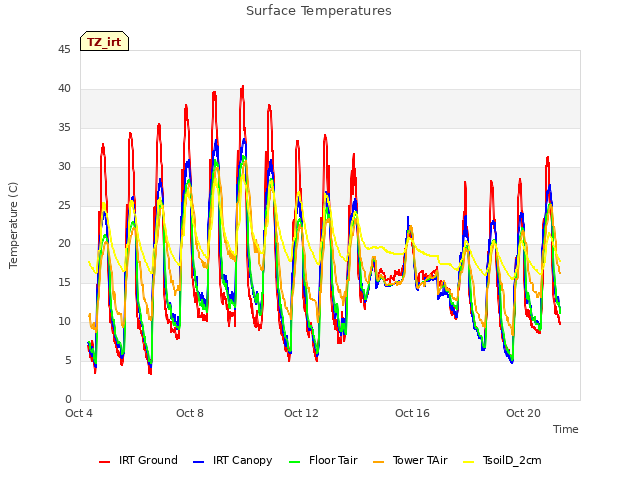Click the Oct 20 x-axis tick label
This screenshot has width=640, height=480.
523,413
